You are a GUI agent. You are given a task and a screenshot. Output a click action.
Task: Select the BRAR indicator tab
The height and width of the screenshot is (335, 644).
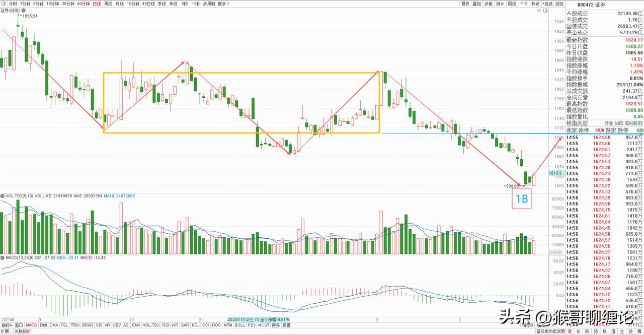pyautogui.click(x=88, y=325)
